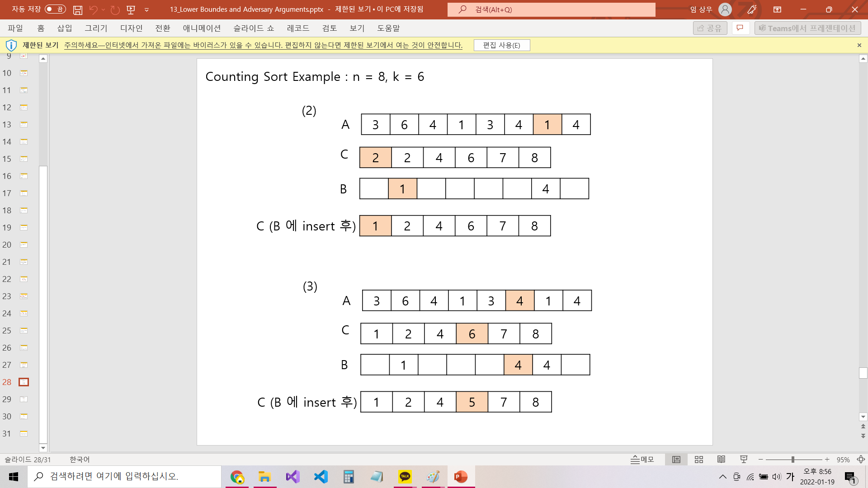Image resolution: width=868 pixels, height=488 pixels.
Task: Open the 디자인 ribbon tab
Action: click(131, 28)
